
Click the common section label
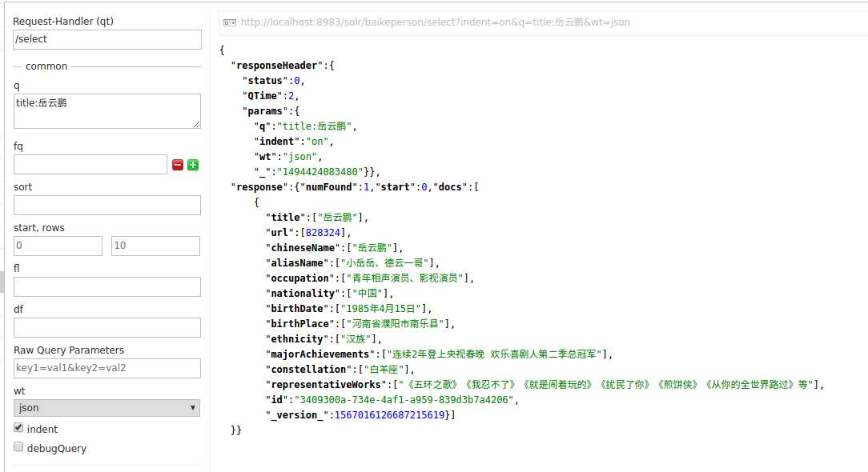pos(46,66)
